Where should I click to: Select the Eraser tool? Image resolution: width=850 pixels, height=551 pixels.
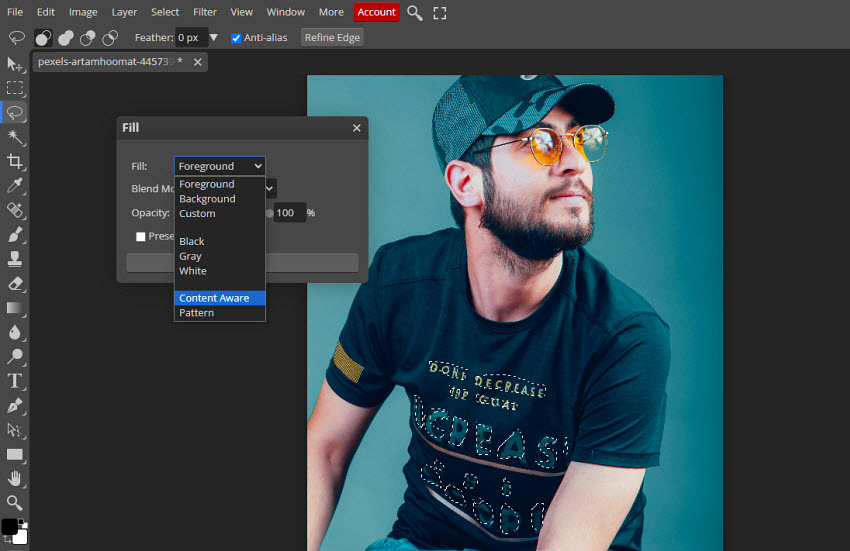coord(15,283)
